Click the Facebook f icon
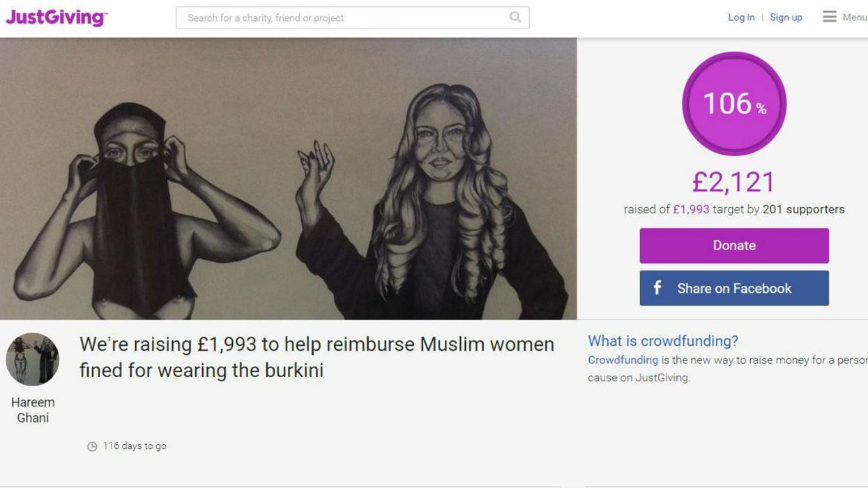 tap(657, 288)
